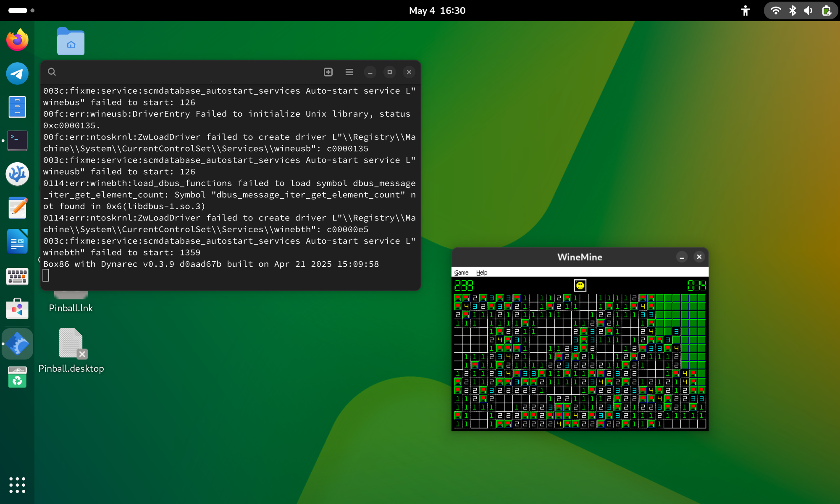Click the WineMine smiley face button
This screenshot has height=504, width=840.
point(580,286)
